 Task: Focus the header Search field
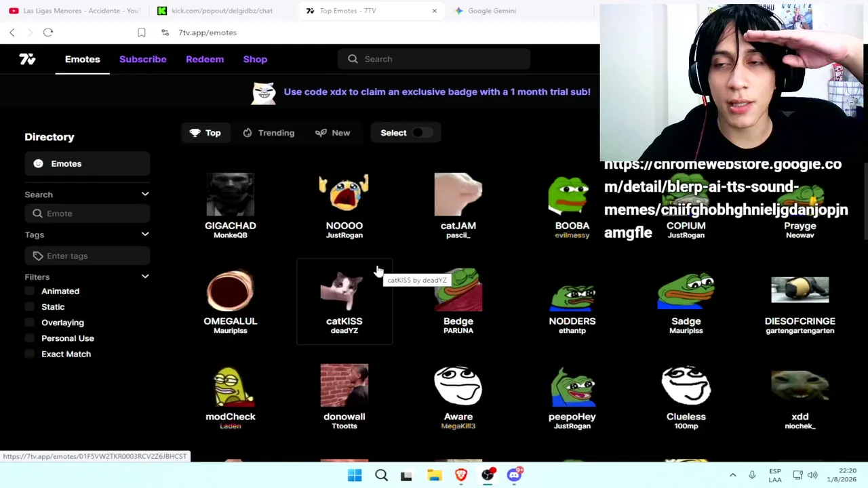[434, 59]
